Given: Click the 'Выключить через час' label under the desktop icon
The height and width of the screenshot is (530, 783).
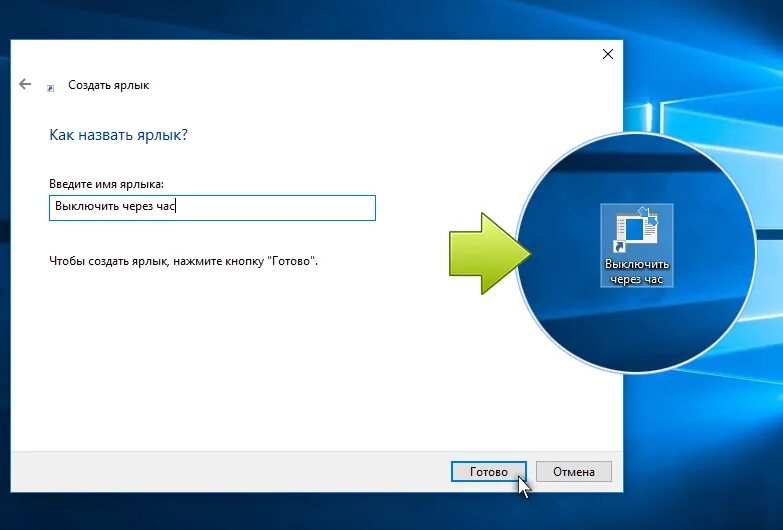Looking at the screenshot, I should tap(637, 271).
